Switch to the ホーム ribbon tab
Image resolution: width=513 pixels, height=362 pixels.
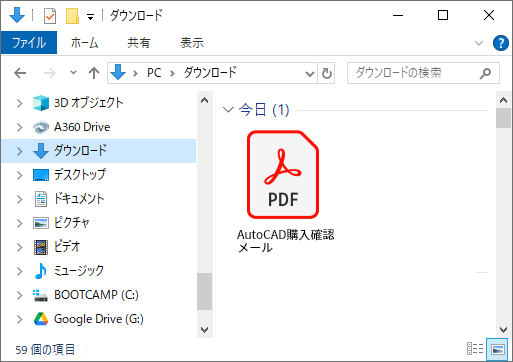tap(84, 43)
